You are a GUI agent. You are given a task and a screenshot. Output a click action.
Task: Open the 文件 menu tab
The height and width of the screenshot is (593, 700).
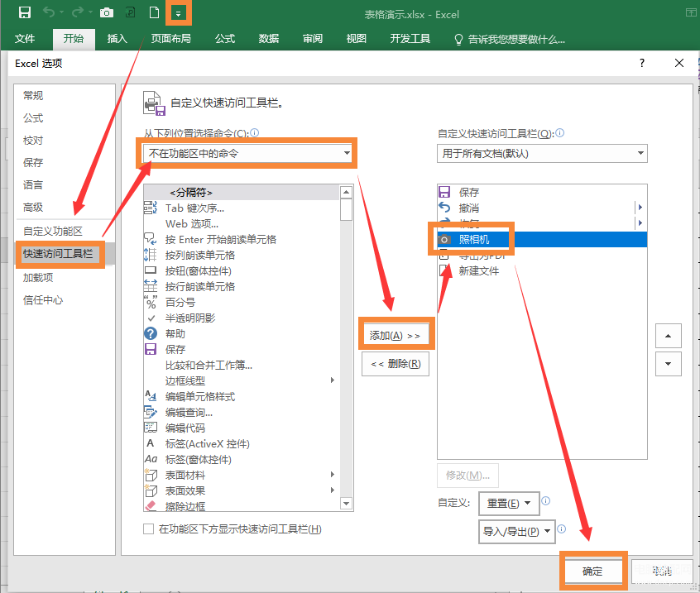tap(25, 39)
